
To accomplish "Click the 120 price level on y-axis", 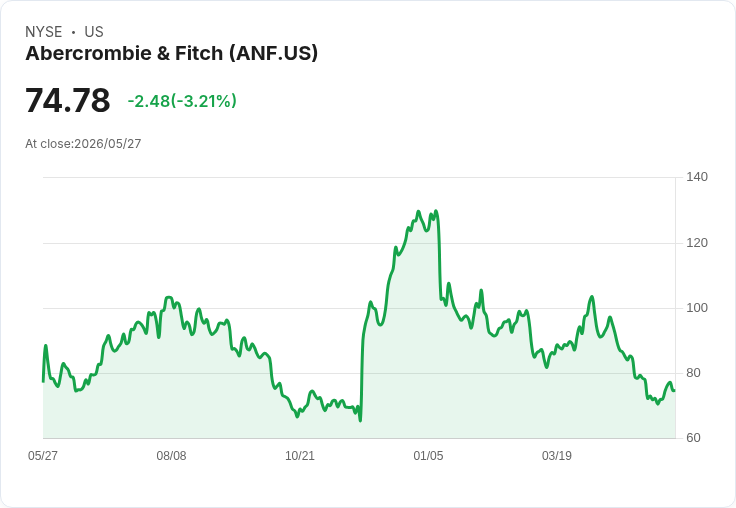I will pyautogui.click(x=697, y=243).
